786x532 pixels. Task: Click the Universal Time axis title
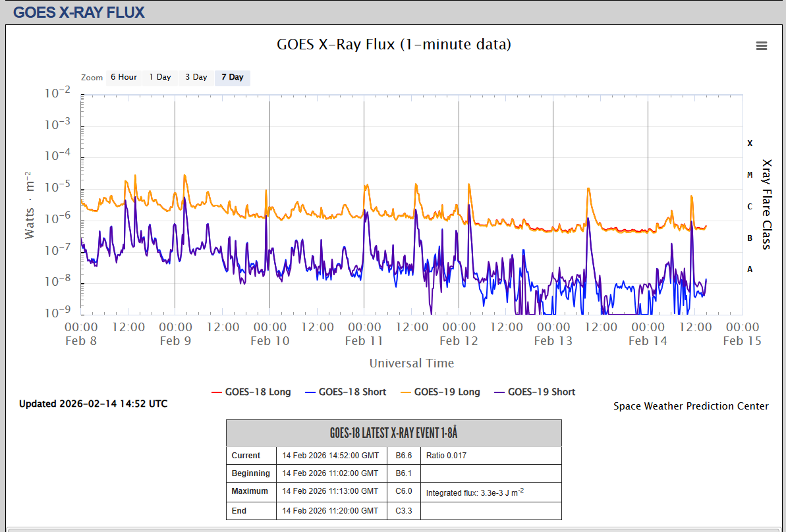[x=411, y=363]
